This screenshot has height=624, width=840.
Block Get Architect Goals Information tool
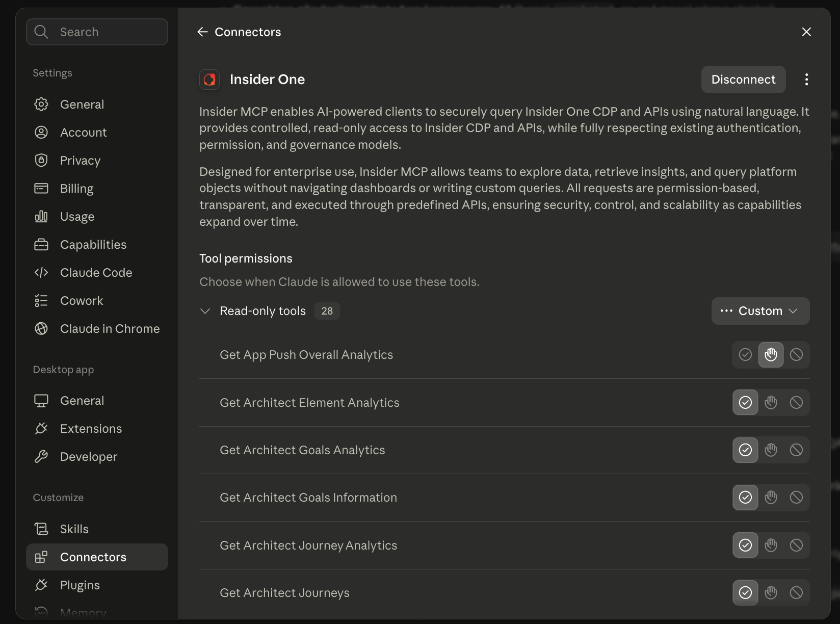796,497
